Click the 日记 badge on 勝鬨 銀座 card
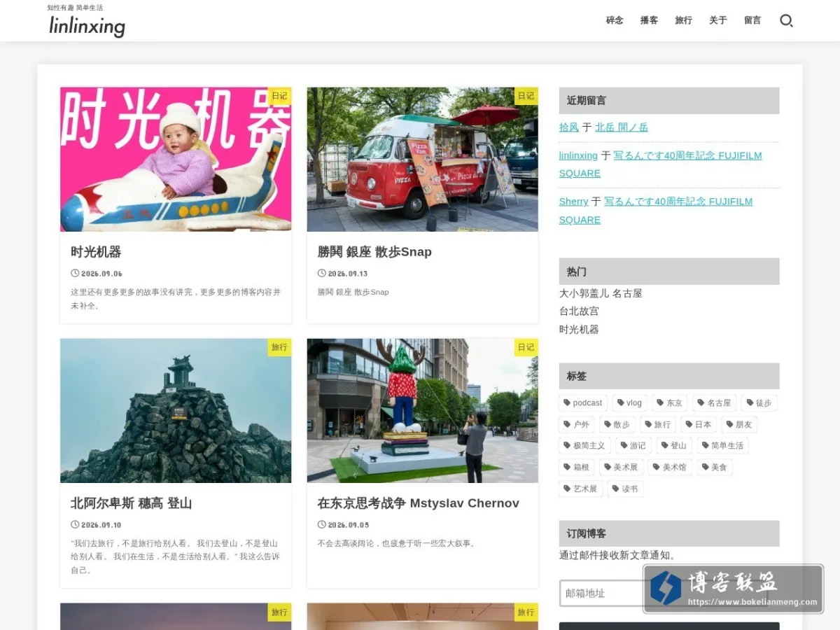The height and width of the screenshot is (630, 840). (x=526, y=96)
